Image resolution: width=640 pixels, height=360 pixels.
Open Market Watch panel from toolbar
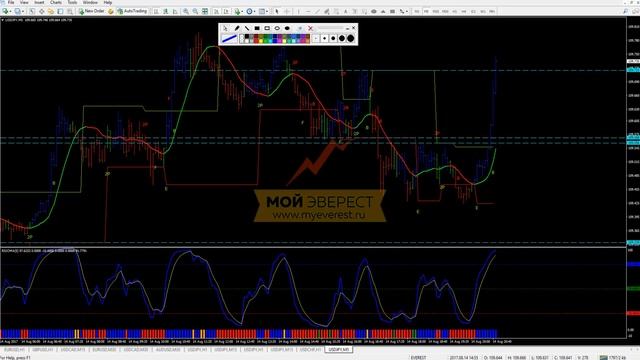click(x=32, y=11)
